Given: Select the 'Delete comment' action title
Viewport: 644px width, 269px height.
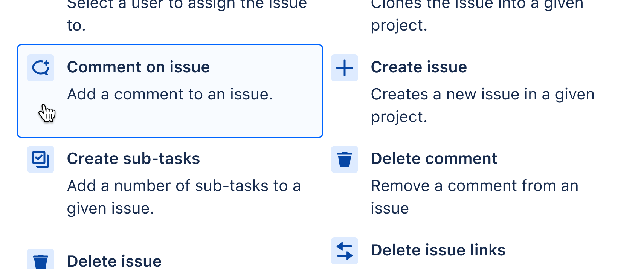Looking at the screenshot, I should coord(434,159).
